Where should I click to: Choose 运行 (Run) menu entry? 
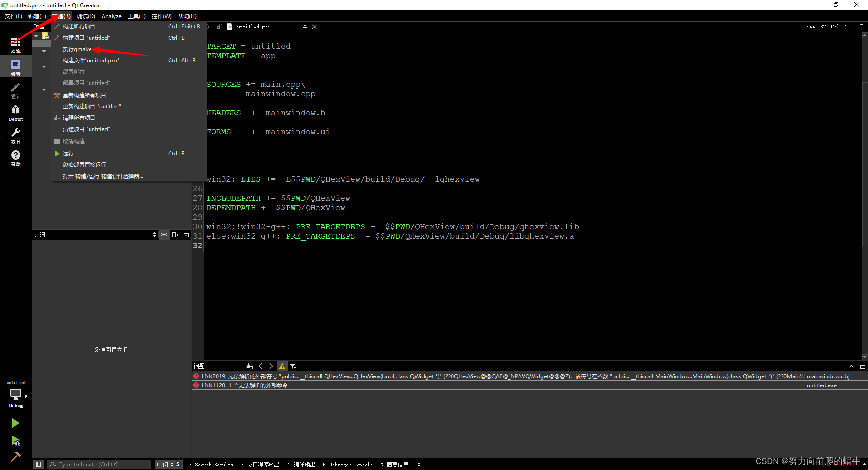tap(129, 153)
